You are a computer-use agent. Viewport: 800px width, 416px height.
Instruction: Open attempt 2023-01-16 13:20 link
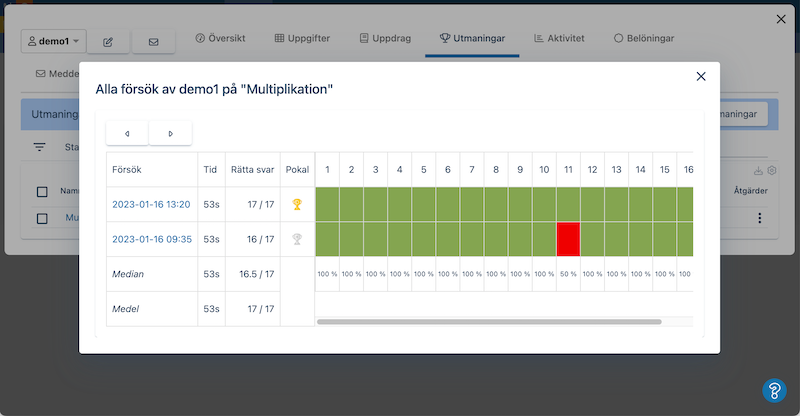click(150, 204)
